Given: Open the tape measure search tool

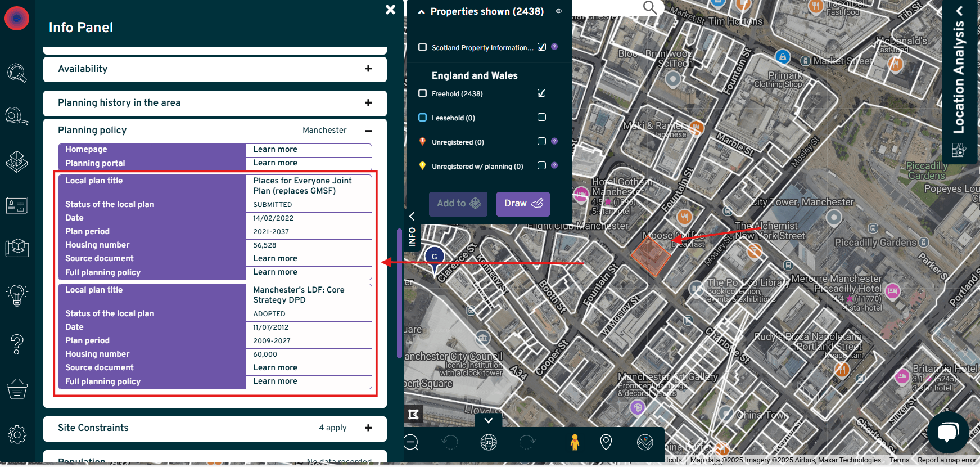Looking at the screenshot, I should [x=17, y=116].
